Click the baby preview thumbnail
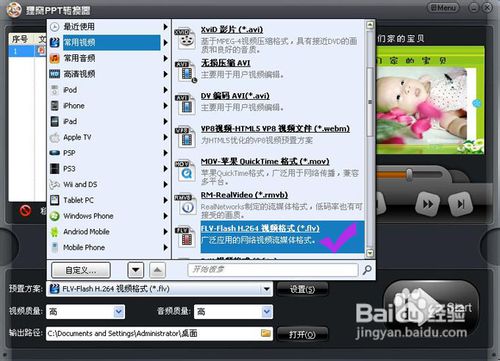Screen dimensions: 500x361 point(430,100)
